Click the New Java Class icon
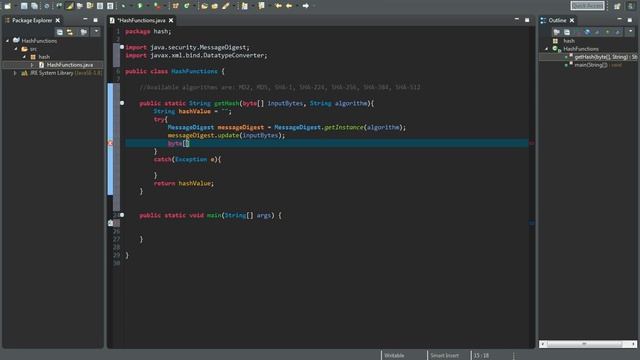 pyautogui.click(x=187, y=6)
